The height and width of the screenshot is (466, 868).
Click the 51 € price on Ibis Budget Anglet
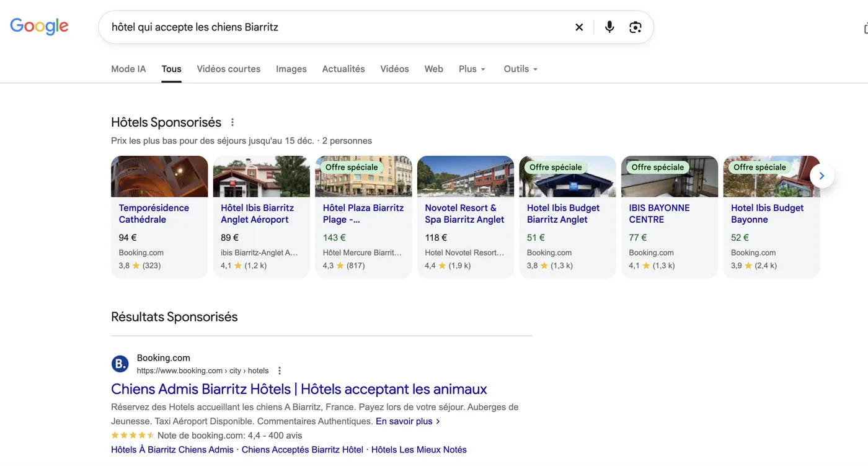coord(536,238)
